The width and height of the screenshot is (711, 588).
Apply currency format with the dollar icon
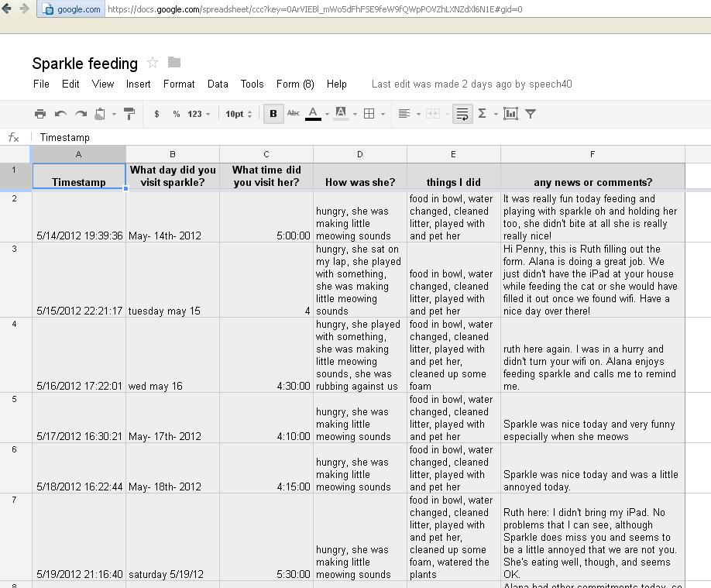click(156, 113)
